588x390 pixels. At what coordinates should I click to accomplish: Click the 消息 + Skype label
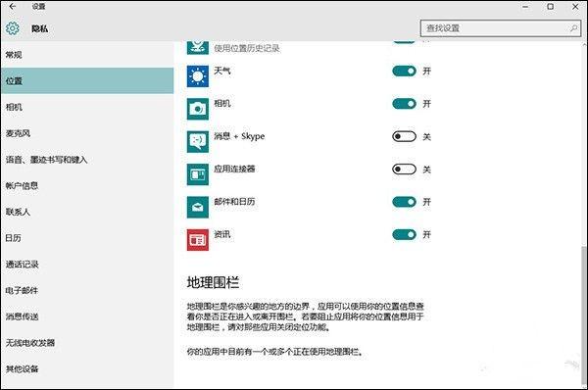point(239,136)
